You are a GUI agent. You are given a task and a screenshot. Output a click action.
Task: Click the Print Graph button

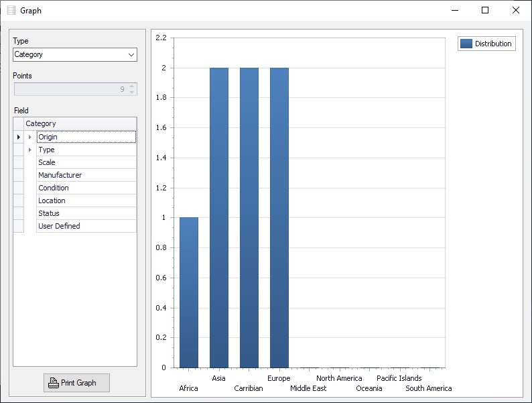[76, 383]
